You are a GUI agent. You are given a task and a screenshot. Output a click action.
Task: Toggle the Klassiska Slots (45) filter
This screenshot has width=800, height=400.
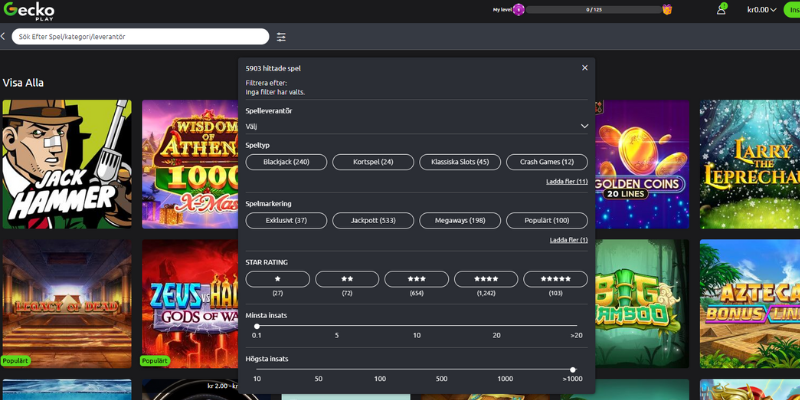point(460,162)
